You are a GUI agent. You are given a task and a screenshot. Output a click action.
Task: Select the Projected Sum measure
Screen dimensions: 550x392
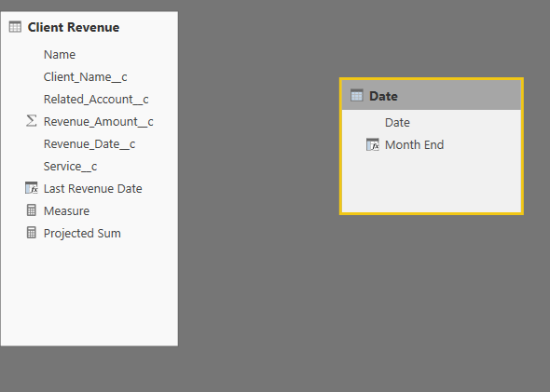coord(82,234)
